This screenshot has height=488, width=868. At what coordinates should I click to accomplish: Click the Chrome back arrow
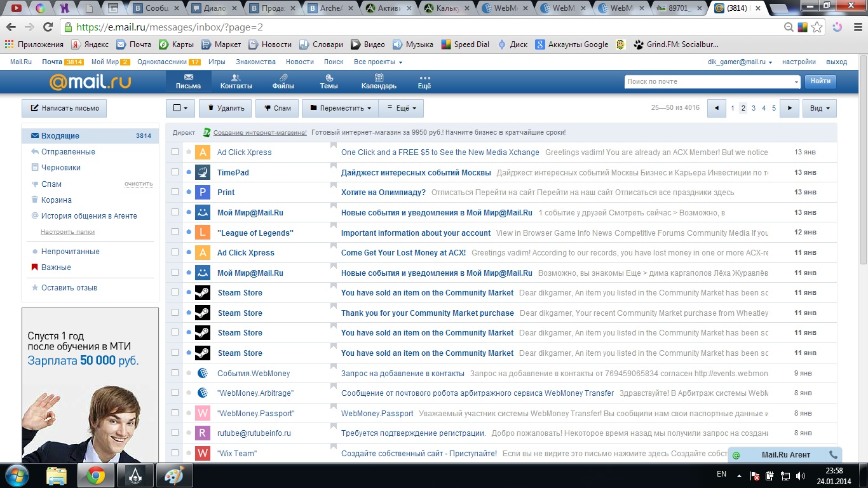coord(11,27)
